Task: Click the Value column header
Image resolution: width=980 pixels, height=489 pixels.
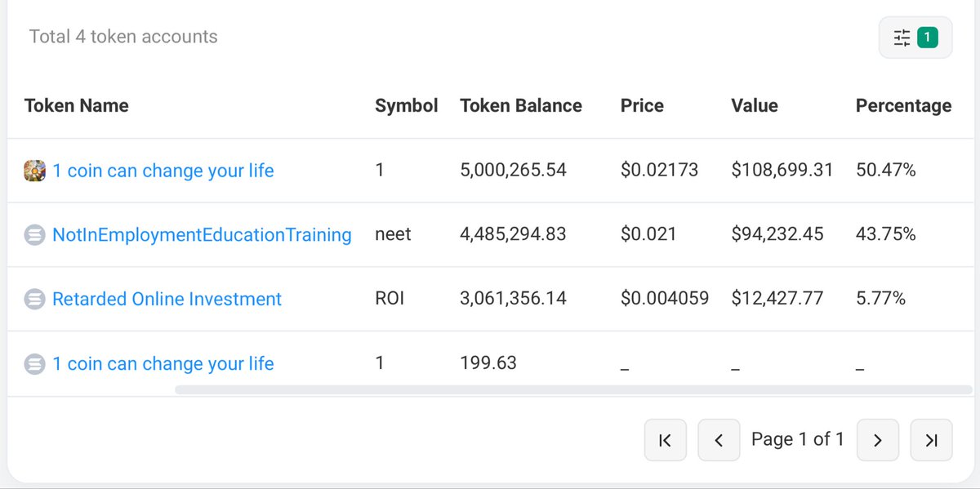Action: pos(755,105)
